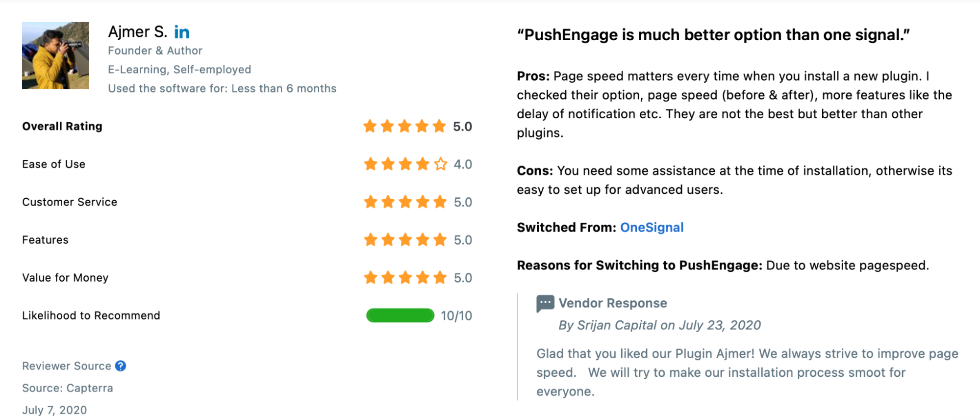The image size is (980, 420).
Task: Click the empty fifth star in Ease of Use
Action: 441,164
